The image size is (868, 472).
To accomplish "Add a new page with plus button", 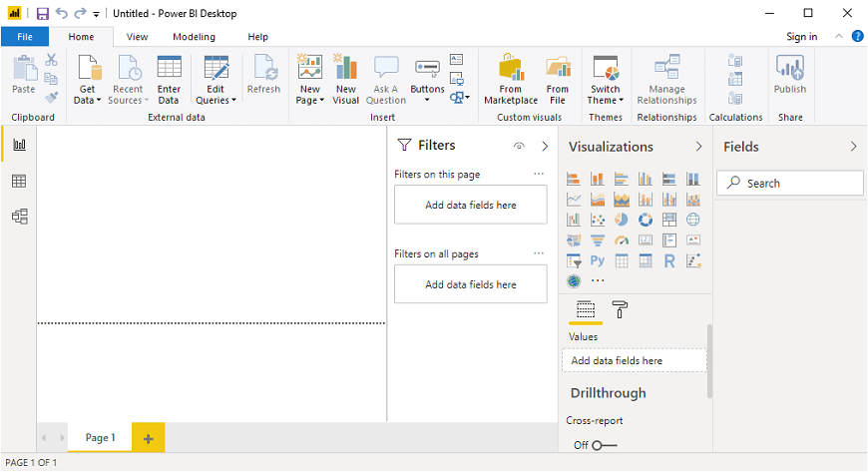I will point(149,438).
